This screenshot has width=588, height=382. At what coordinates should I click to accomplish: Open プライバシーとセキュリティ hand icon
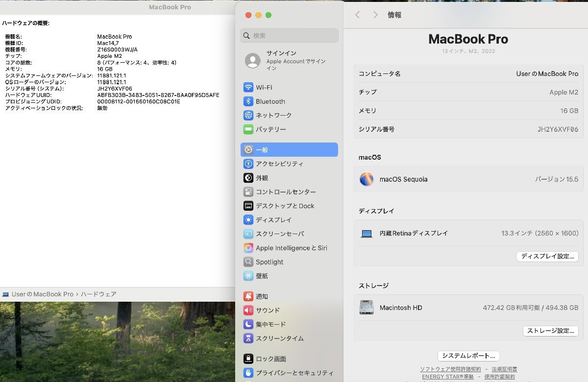(248, 373)
